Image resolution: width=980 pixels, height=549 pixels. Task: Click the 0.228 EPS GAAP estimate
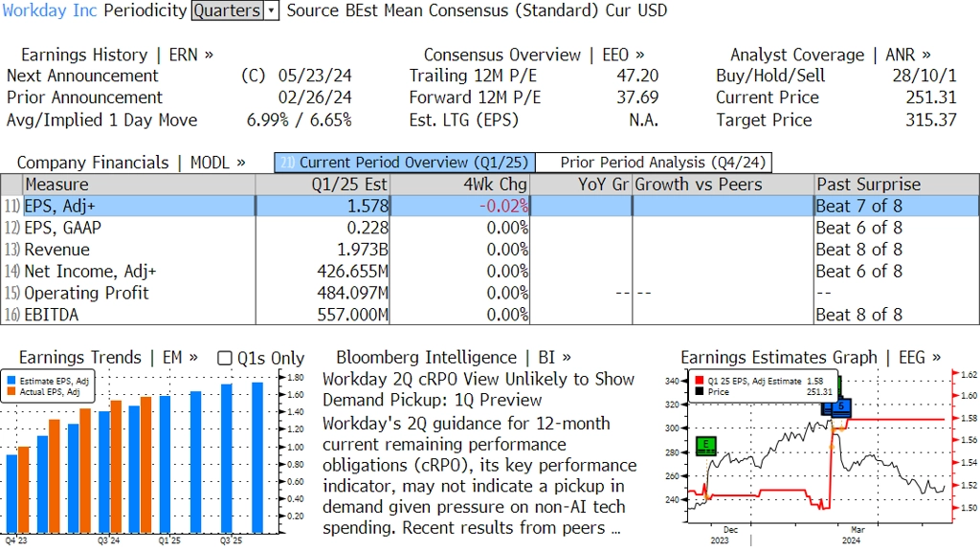(368, 228)
